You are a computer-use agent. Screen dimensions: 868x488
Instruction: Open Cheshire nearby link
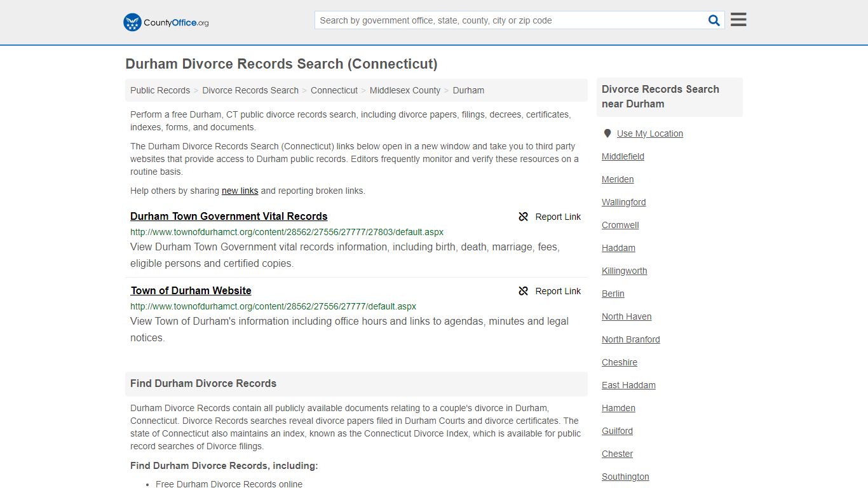(620, 362)
